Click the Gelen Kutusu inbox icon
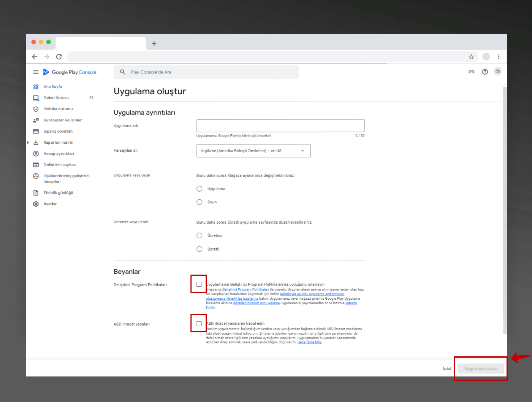Image resolution: width=532 pixels, height=402 pixels. coord(36,98)
